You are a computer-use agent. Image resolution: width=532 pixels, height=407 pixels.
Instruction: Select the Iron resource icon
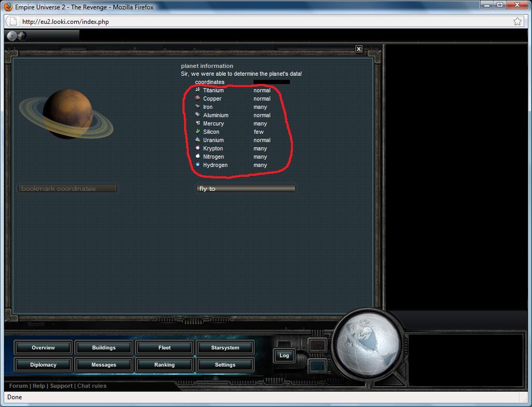pyautogui.click(x=198, y=106)
